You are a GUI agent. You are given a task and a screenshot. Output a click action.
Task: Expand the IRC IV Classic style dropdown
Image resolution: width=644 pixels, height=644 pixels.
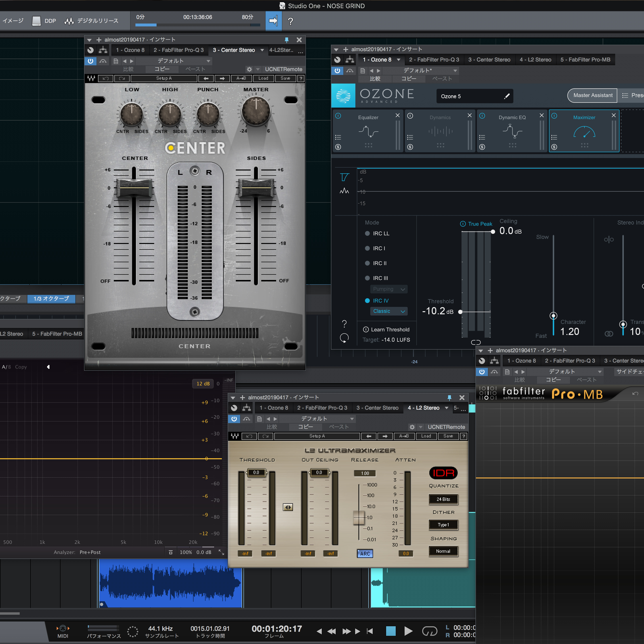(x=389, y=311)
